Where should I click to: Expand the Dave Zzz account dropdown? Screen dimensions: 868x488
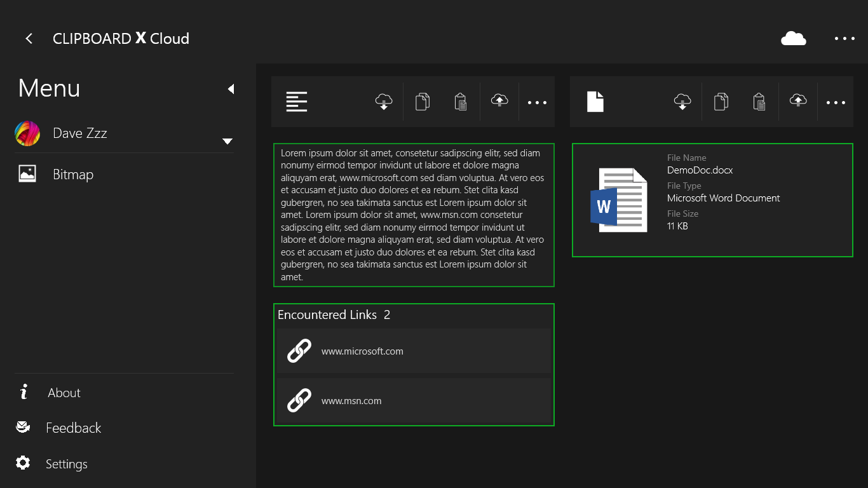pos(227,141)
